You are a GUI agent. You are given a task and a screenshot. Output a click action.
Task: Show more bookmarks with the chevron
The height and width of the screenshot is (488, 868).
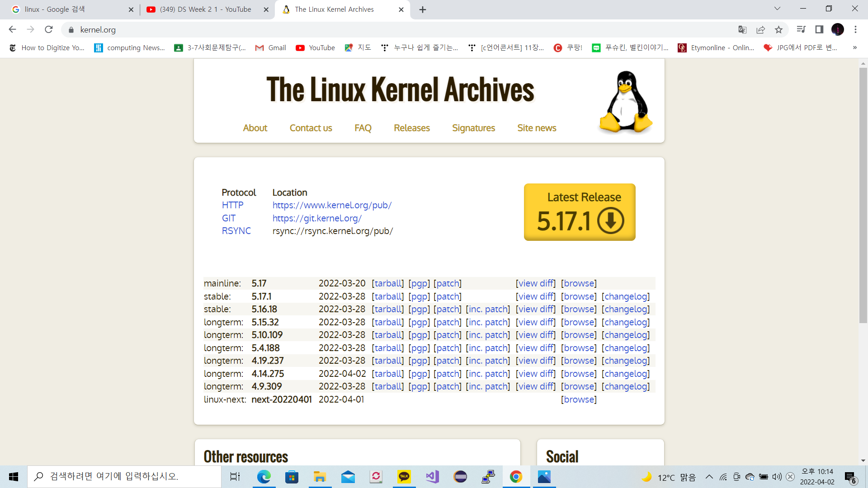(855, 47)
